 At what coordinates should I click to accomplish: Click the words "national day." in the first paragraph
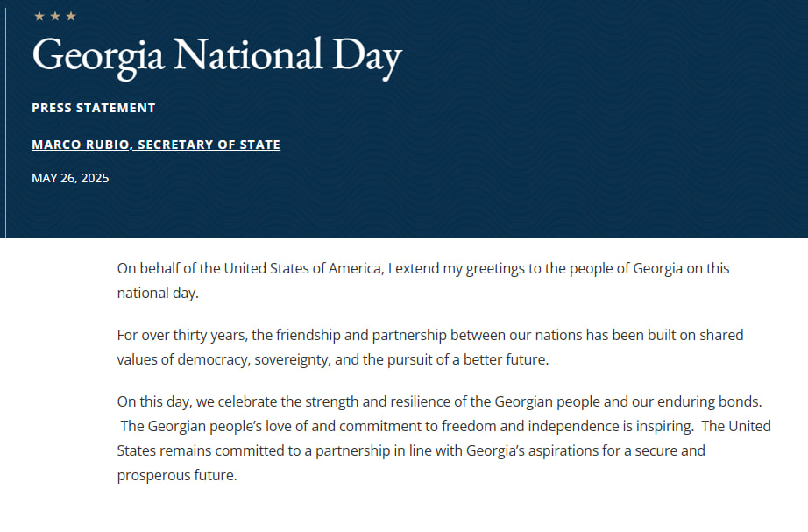[158, 292]
